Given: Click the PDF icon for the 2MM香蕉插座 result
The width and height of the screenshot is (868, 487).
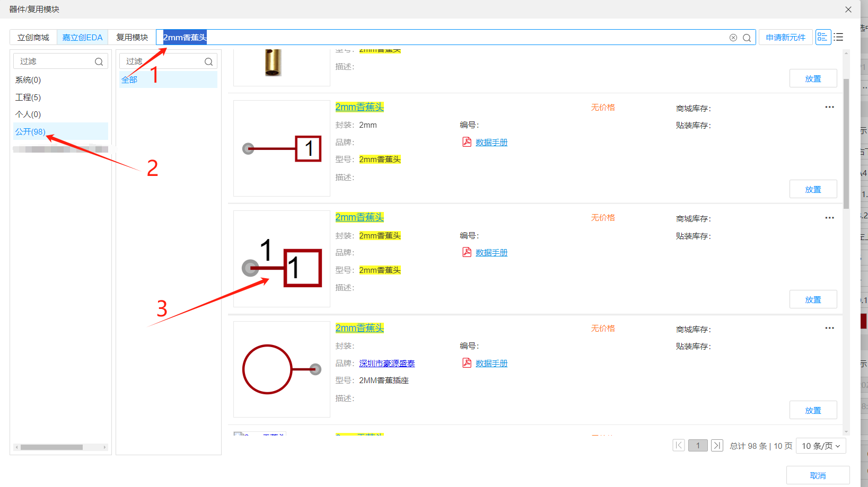Looking at the screenshot, I should coord(467,362).
